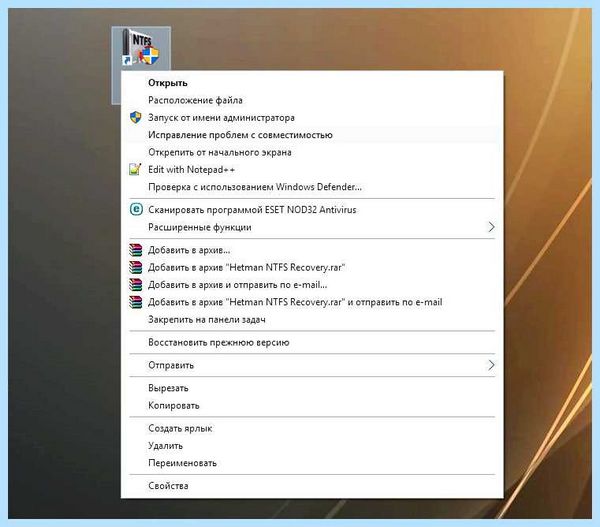Image resolution: width=600 pixels, height=527 pixels.
Task: Click the WinRAR icon next to Добавить в архив...
Action: click(x=135, y=250)
